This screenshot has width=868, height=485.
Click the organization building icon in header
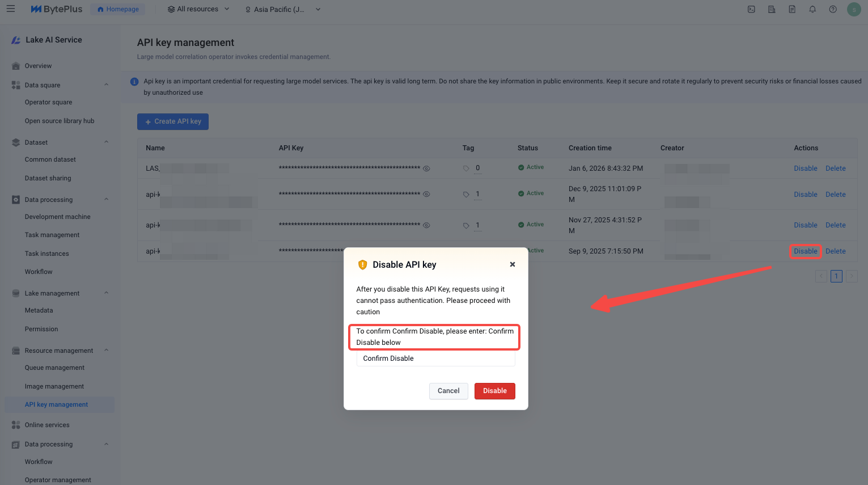[x=772, y=9]
